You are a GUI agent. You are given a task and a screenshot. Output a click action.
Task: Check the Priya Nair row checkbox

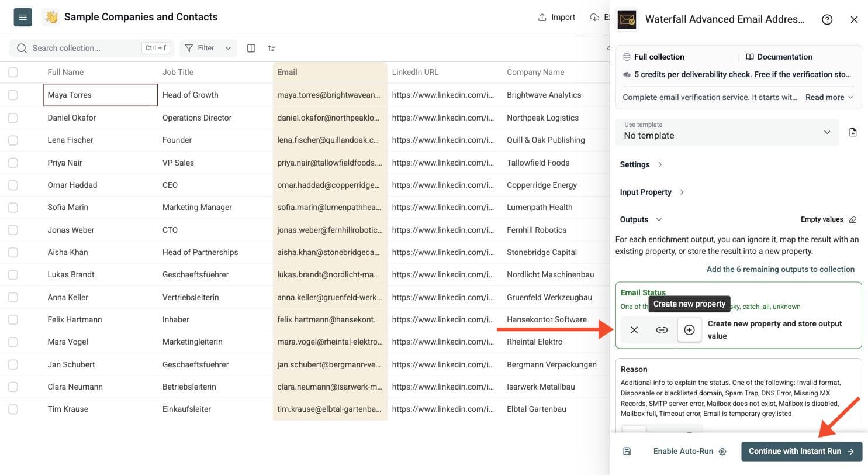tap(13, 163)
